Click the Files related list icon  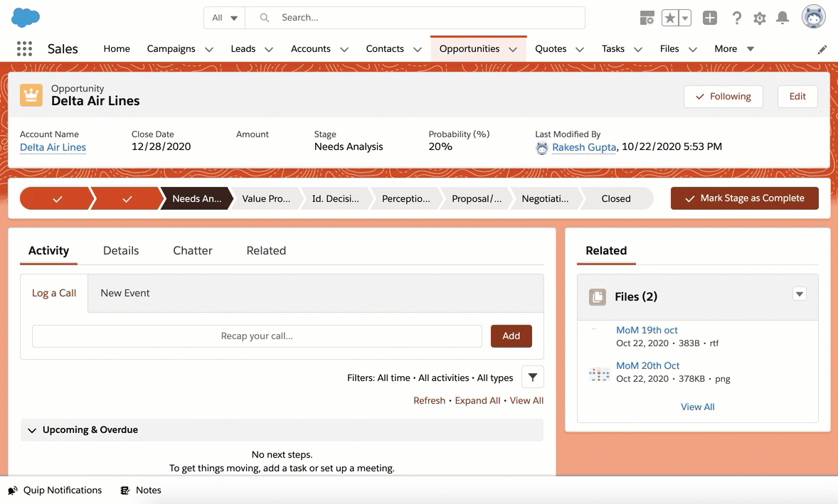coord(598,296)
